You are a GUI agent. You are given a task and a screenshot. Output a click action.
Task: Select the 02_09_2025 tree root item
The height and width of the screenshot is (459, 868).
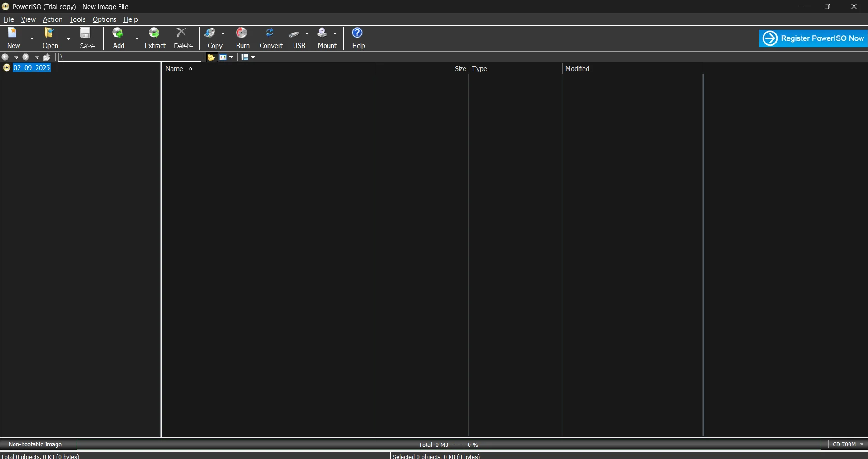click(32, 68)
